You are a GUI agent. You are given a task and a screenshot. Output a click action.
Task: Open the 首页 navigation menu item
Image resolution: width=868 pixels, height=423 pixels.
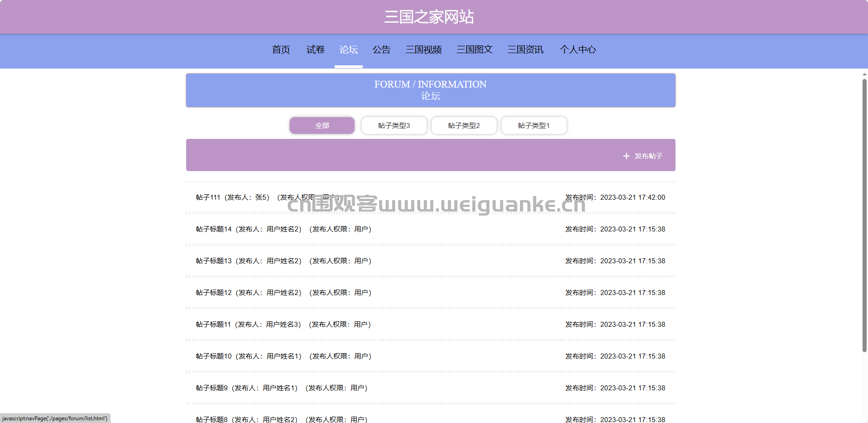pos(281,50)
